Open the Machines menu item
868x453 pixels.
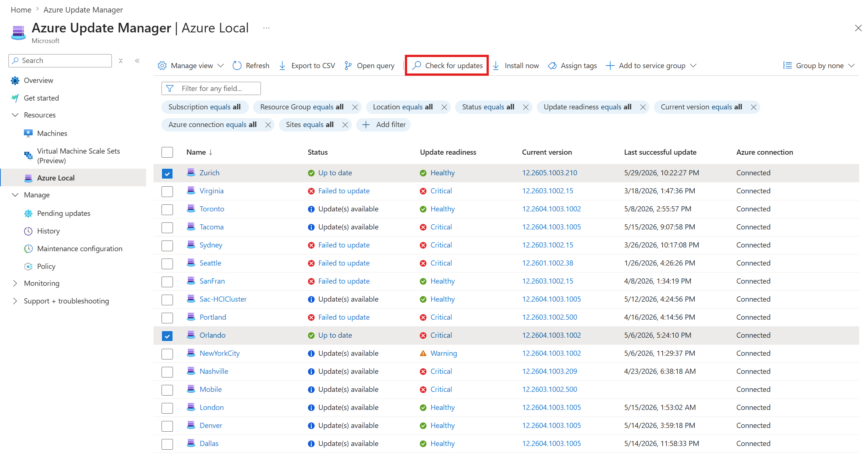(52, 133)
